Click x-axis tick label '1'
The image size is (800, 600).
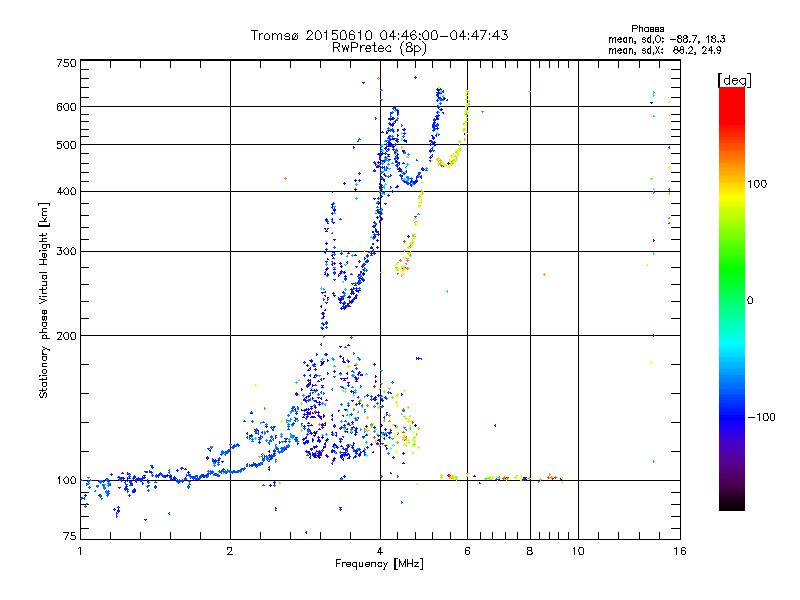pos(80,551)
